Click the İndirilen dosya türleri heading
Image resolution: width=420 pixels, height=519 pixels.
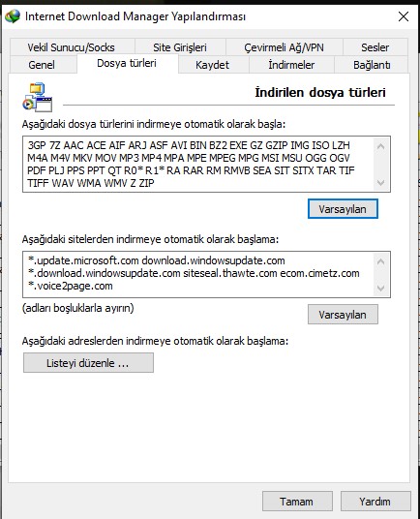pos(320,92)
